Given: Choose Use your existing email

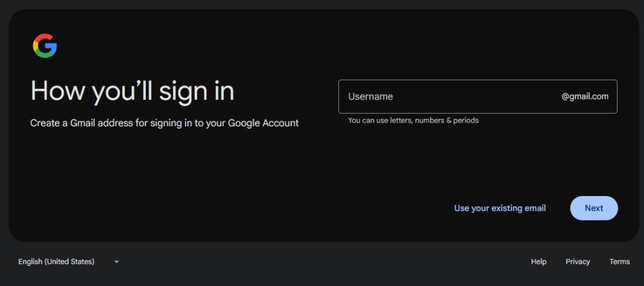Looking at the screenshot, I should coord(500,208).
